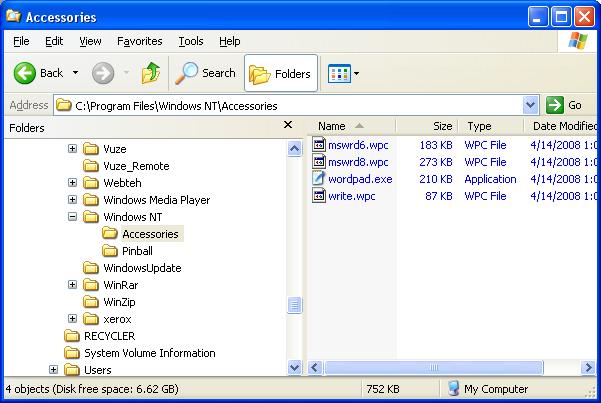Click the Pinball folder label
The image size is (601, 403).
137,251
